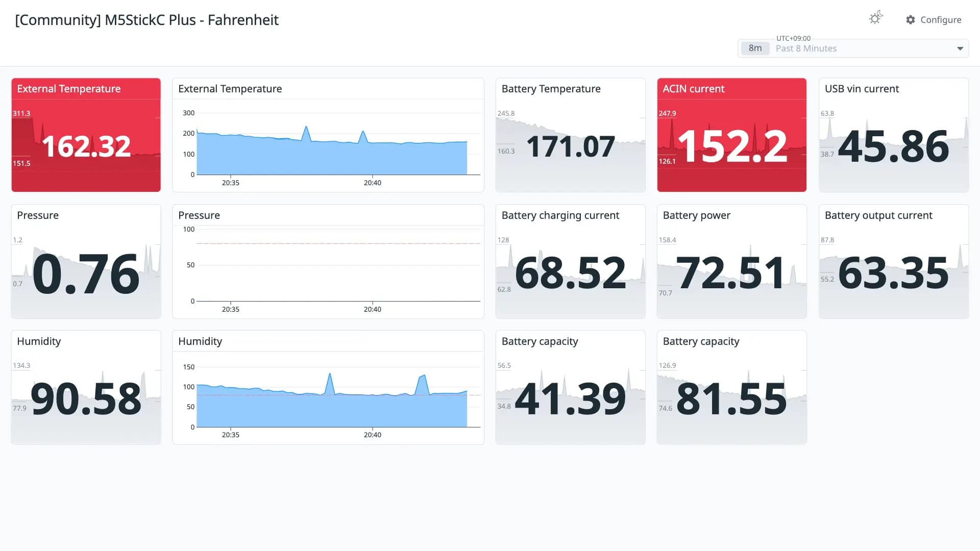
Task: Click the Battery Temperature widget title
Action: click(x=551, y=89)
